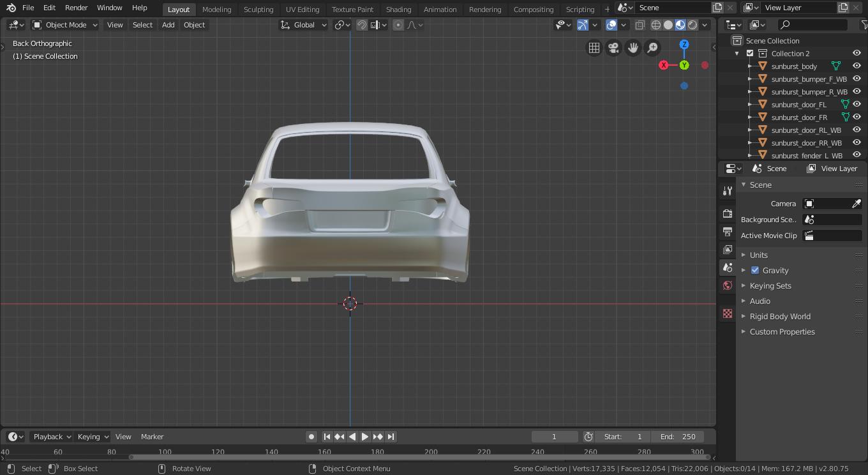Expand sunburst_bumper_F_WB tree row

(x=750, y=79)
